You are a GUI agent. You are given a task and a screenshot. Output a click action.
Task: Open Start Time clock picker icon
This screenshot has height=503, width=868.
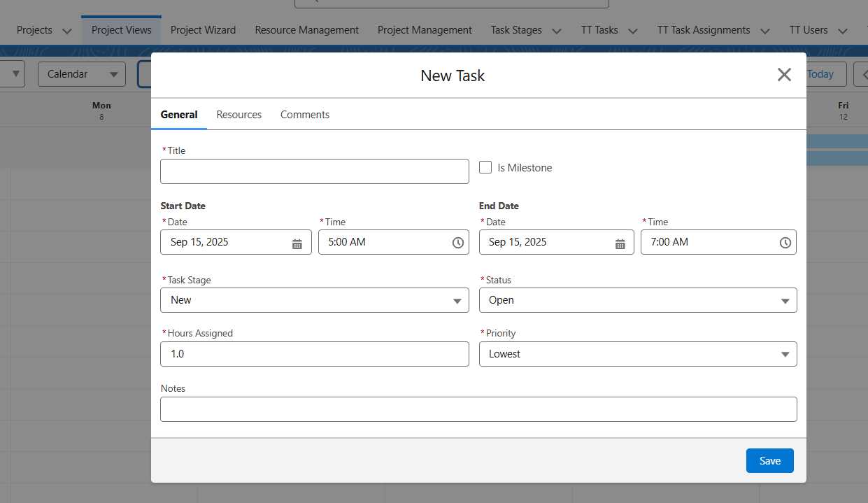(457, 243)
